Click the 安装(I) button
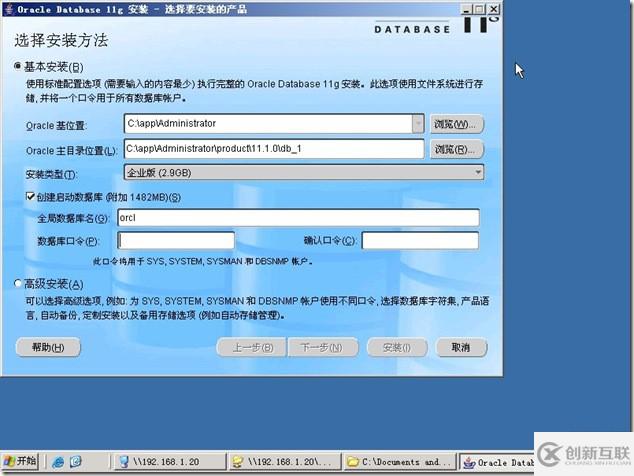 [397, 347]
